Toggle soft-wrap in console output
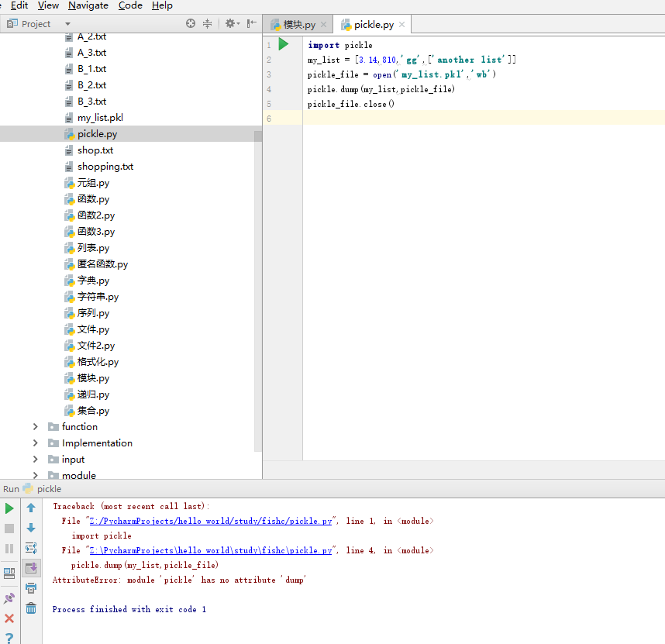 30,548
